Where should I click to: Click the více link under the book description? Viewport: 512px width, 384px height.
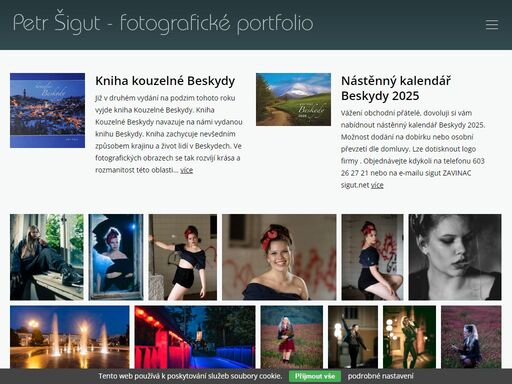pyautogui.click(x=187, y=170)
